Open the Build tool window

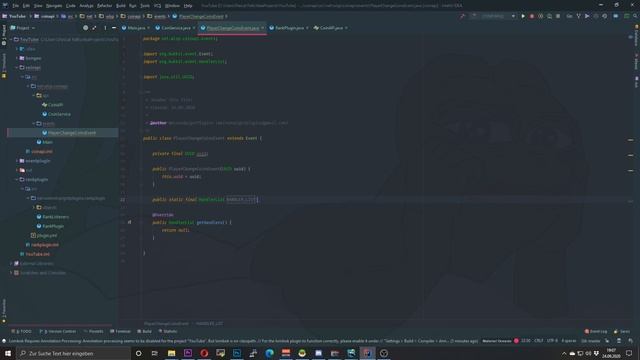click(x=144, y=331)
